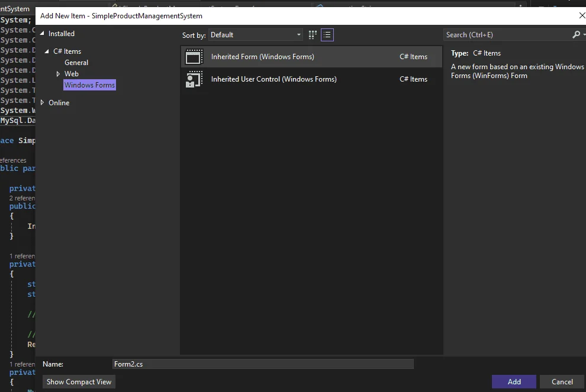The image size is (586, 392).
Task: Close the Add New Item dialog
Action: click(x=581, y=16)
